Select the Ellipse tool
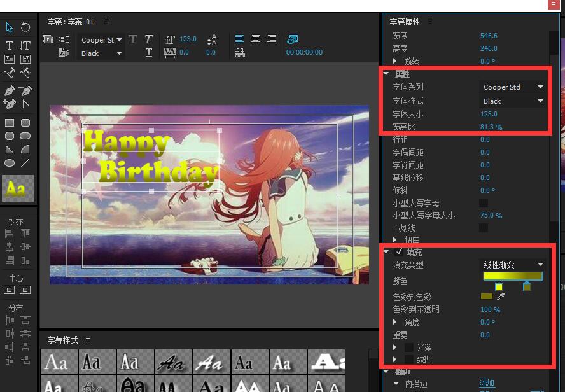 point(10,163)
